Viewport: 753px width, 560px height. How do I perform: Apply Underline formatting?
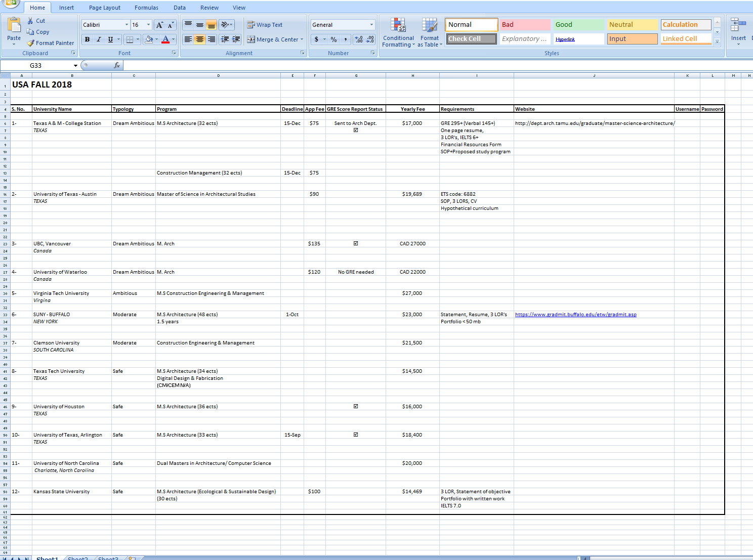click(x=110, y=39)
